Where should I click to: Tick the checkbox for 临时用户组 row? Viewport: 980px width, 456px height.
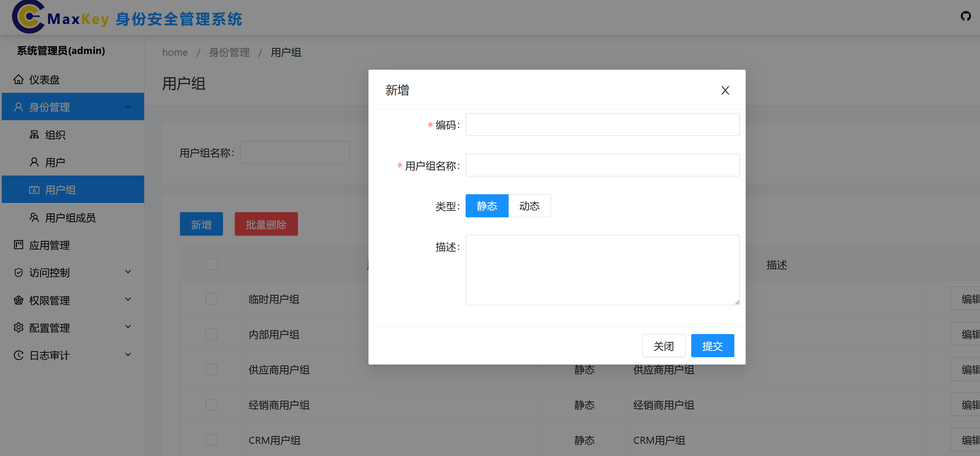(x=211, y=299)
